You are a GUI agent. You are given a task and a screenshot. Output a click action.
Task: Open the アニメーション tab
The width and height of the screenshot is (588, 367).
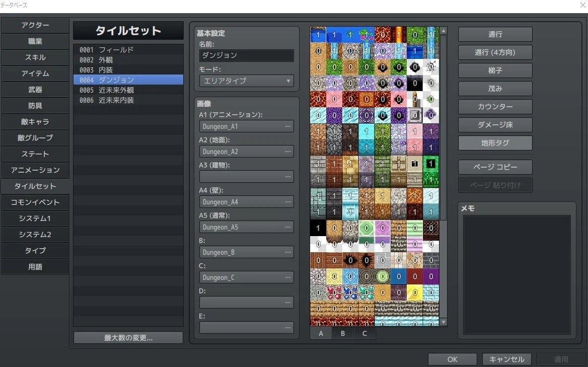(x=35, y=170)
